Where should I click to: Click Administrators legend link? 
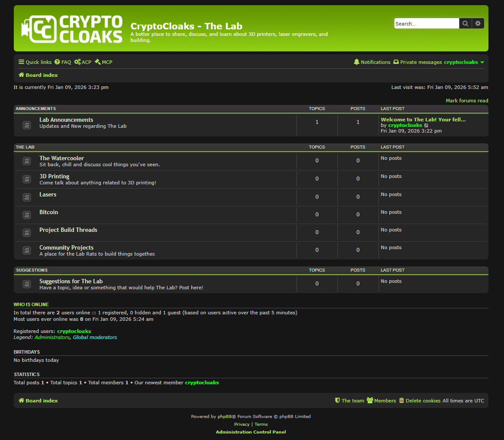52,337
